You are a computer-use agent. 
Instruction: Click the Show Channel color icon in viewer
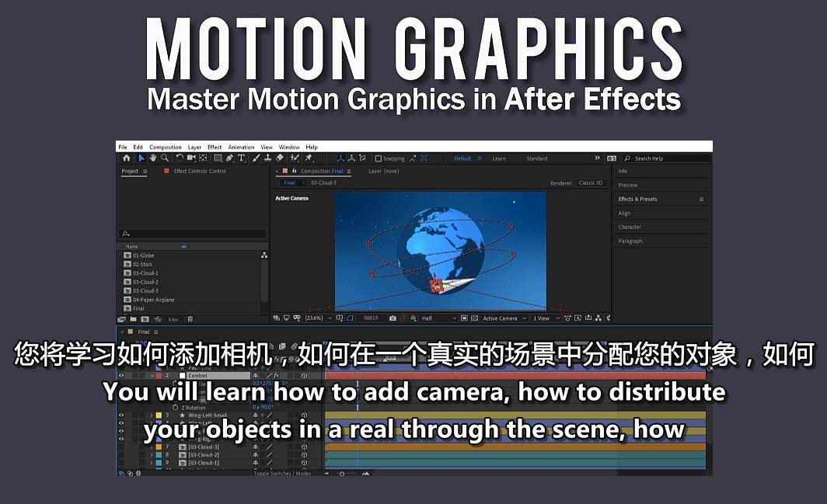pos(413,318)
